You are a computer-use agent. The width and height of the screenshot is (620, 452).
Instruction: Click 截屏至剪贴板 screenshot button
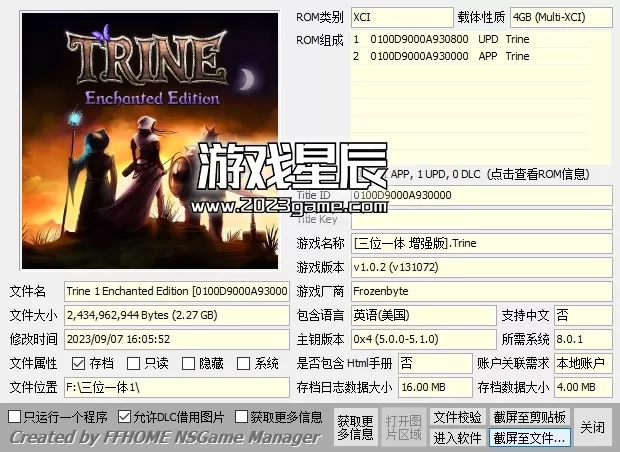[529, 417]
